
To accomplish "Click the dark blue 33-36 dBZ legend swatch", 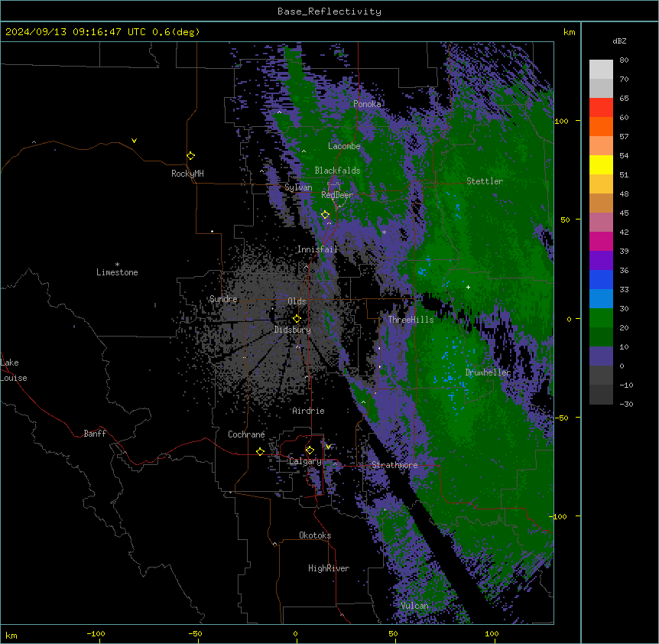I will (x=601, y=280).
